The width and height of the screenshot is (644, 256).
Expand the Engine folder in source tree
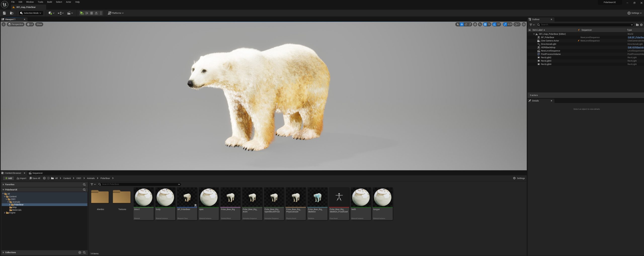point(5,213)
